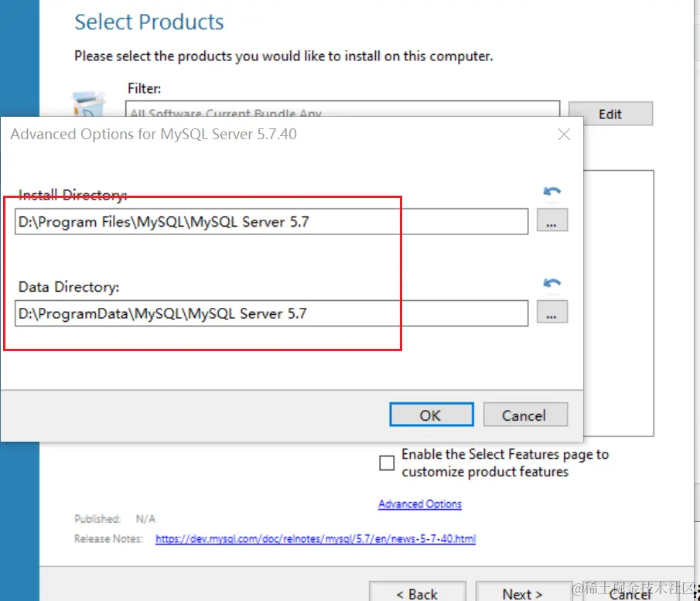Screen dimensions: 700x601
Task: Reset Data Directory with the undo arrow
Action: [551, 284]
